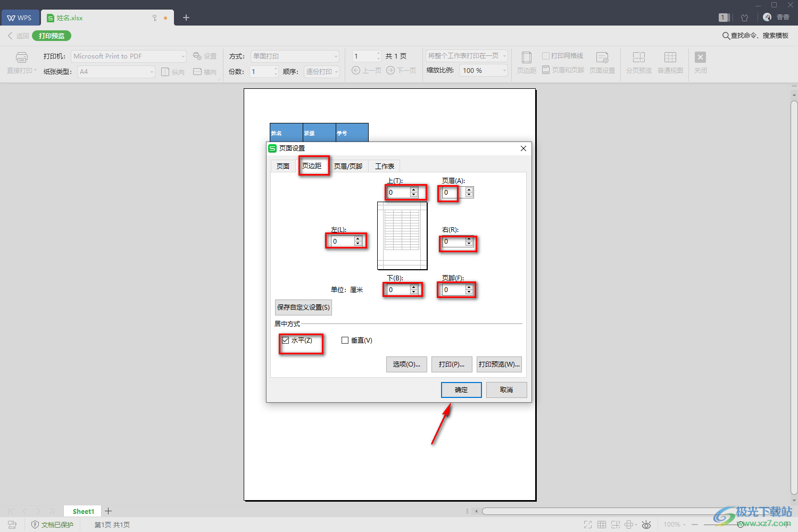Click the back arrow to return

10,36
